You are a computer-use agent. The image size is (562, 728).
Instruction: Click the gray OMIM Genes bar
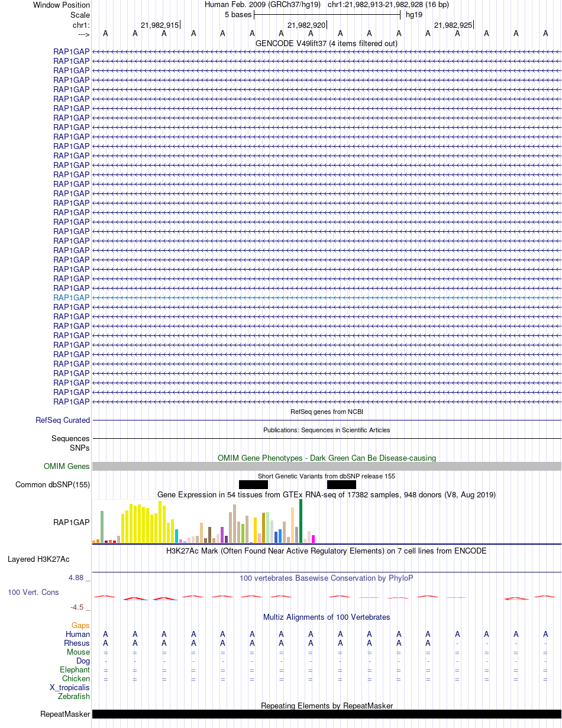coord(327,467)
